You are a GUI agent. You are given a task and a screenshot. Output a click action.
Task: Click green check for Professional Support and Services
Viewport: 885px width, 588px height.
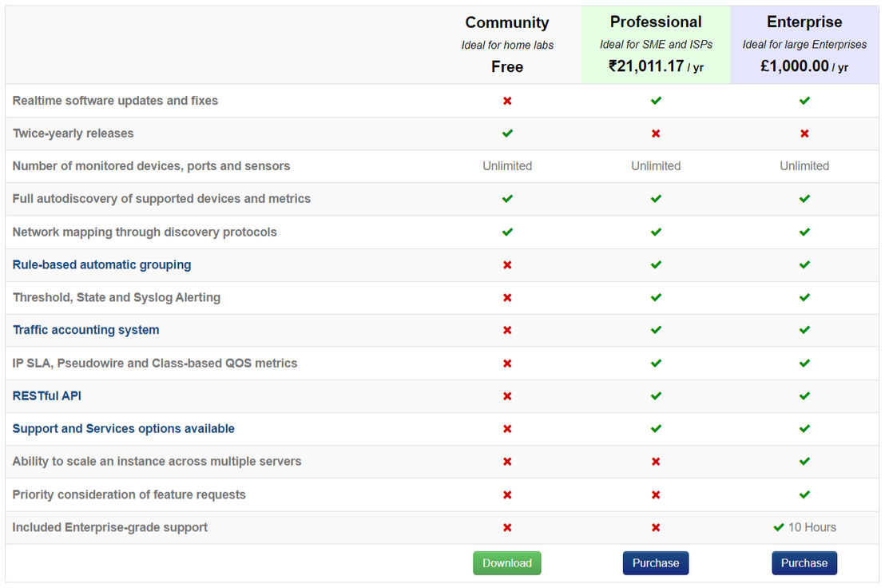pyautogui.click(x=656, y=429)
